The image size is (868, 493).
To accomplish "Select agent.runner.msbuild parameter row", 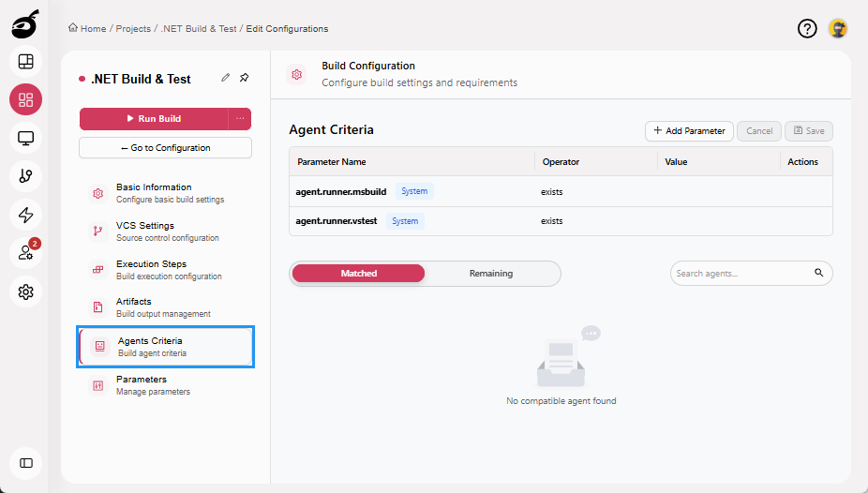I will (561, 191).
